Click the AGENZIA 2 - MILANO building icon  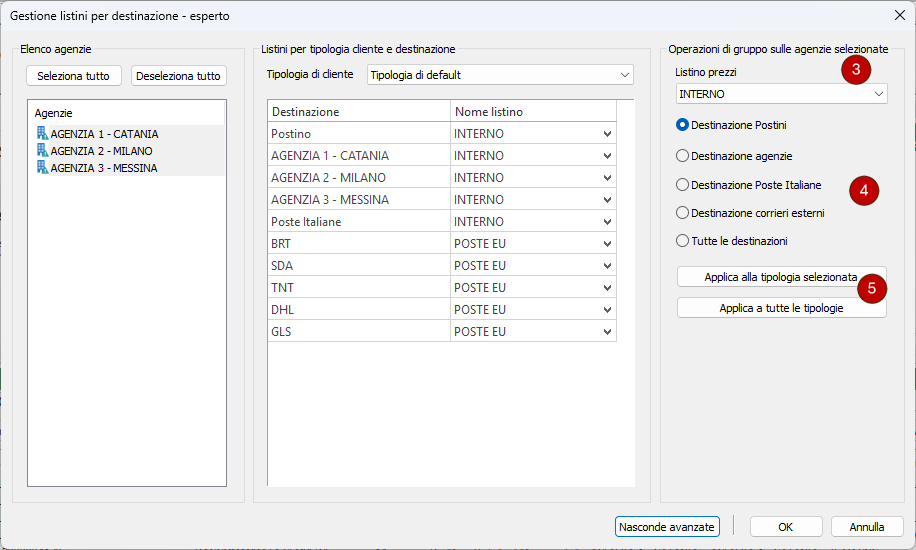(42, 150)
